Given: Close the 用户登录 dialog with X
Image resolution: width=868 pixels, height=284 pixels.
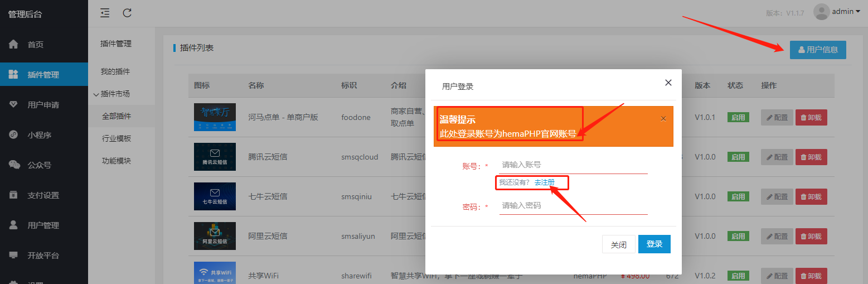Looking at the screenshot, I should (x=668, y=83).
